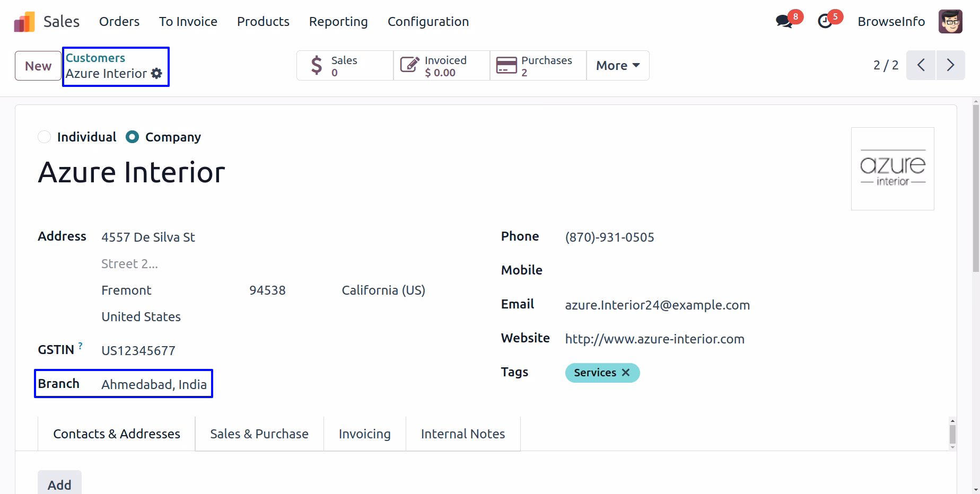Edit the Azure Interior name field

coord(132,173)
